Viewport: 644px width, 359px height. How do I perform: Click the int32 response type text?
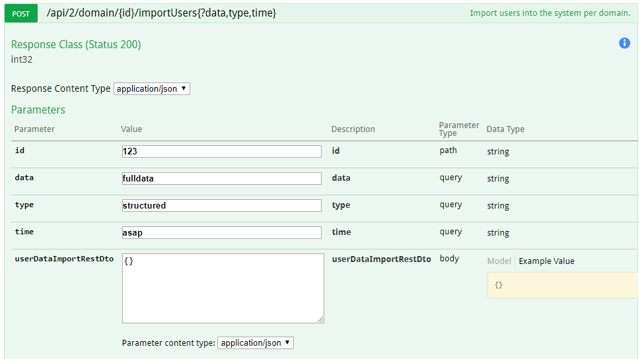coord(22,59)
